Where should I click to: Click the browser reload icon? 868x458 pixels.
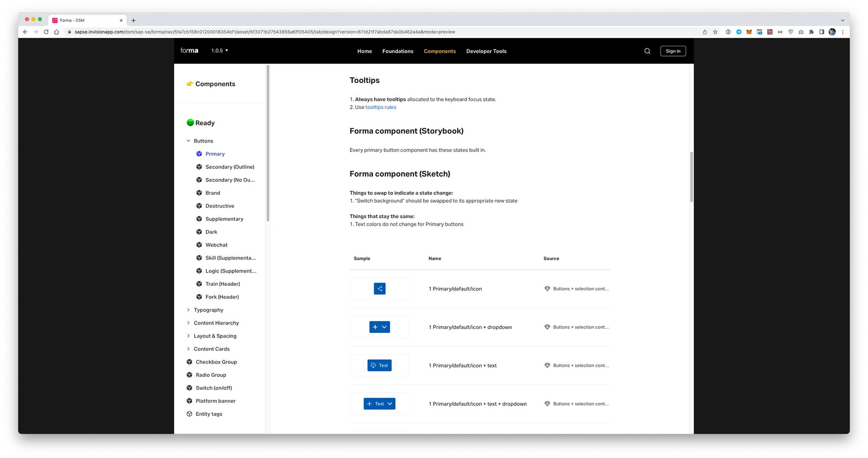[46, 32]
